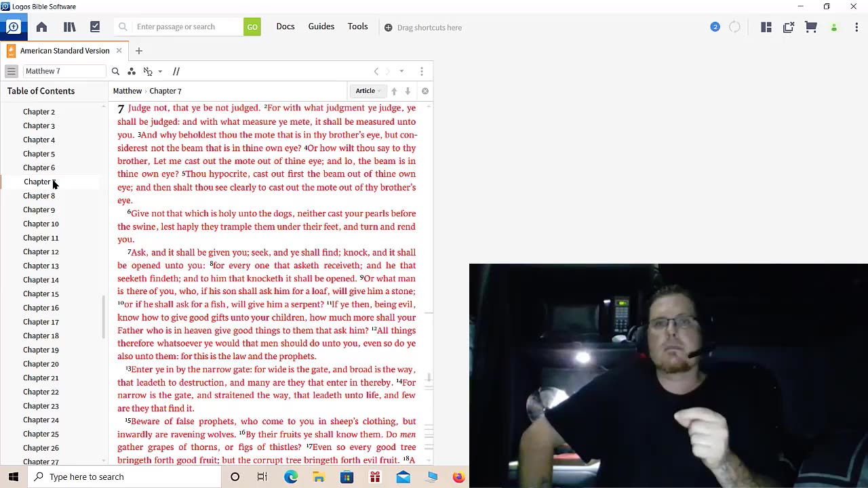Add a new tab with plus button
The width and height of the screenshot is (868, 488).
point(139,51)
